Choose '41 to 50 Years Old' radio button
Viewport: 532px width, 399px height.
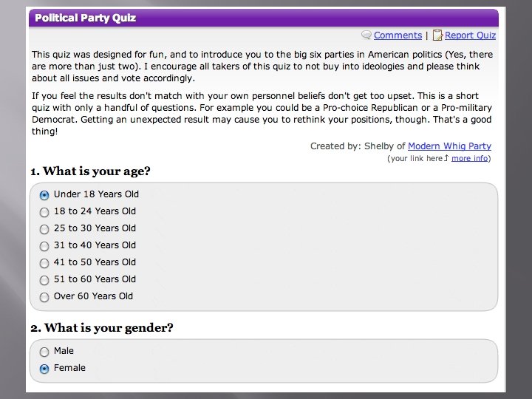[44, 263]
